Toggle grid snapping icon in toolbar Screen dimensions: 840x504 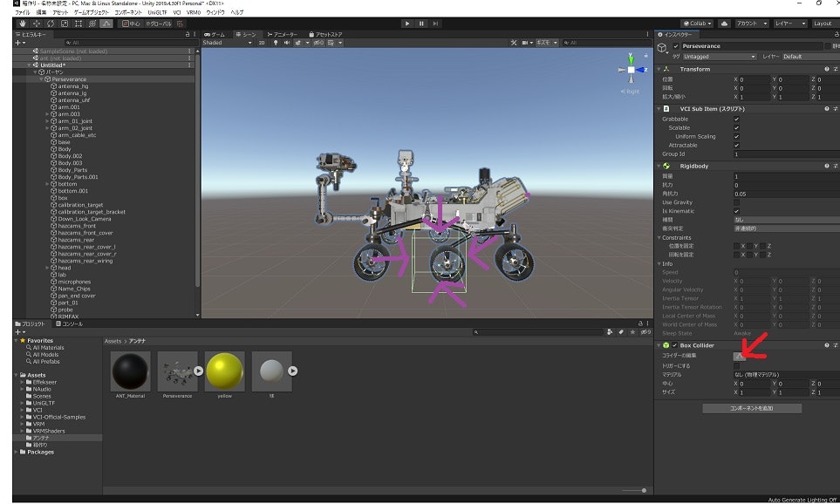click(180, 24)
